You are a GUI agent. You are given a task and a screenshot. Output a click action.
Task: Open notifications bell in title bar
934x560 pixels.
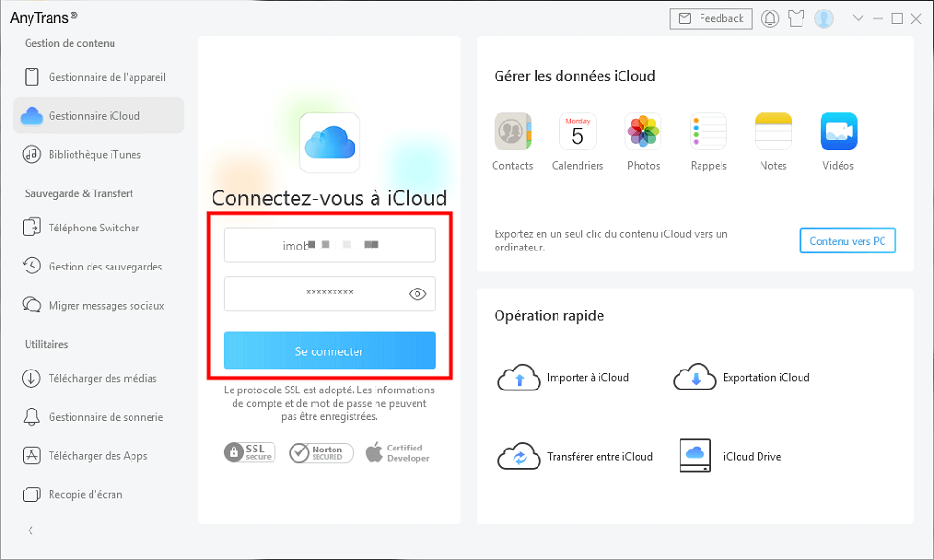(x=770, y=18)
